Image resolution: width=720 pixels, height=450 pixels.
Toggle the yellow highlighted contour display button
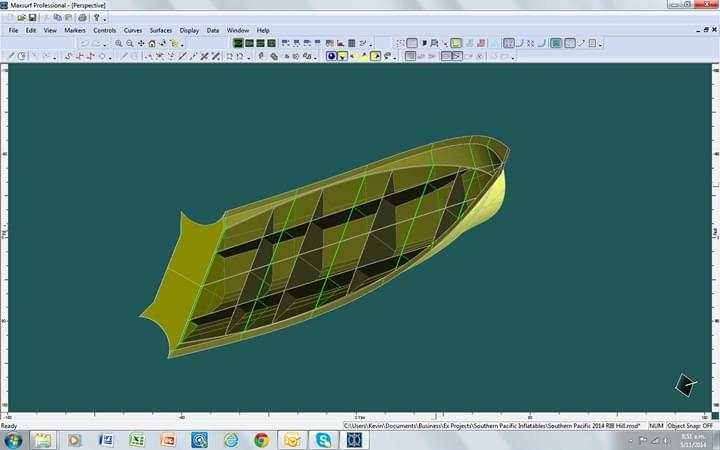click(456, 43)
